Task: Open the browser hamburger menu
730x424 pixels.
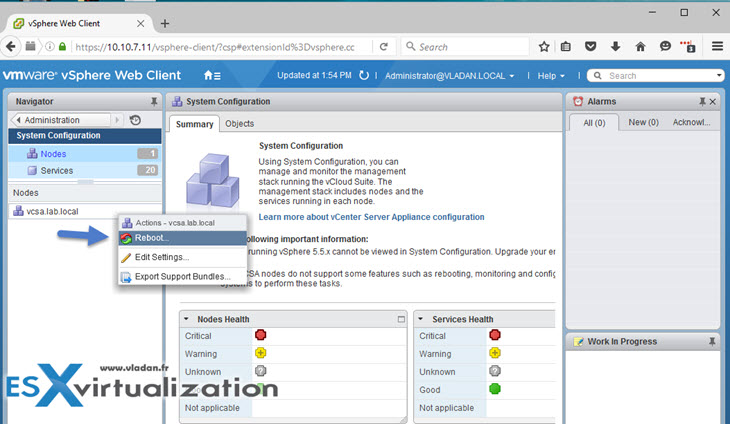Action: 717,46
